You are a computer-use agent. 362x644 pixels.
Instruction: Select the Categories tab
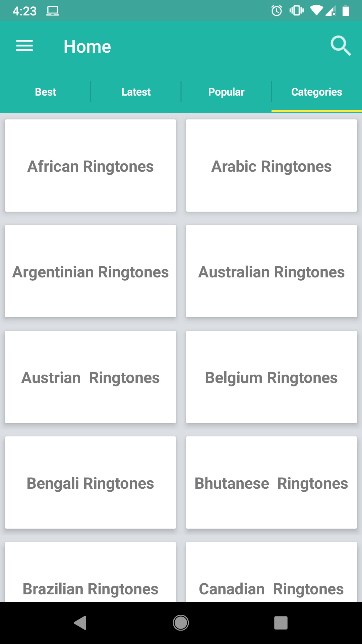tap(317, 92)
